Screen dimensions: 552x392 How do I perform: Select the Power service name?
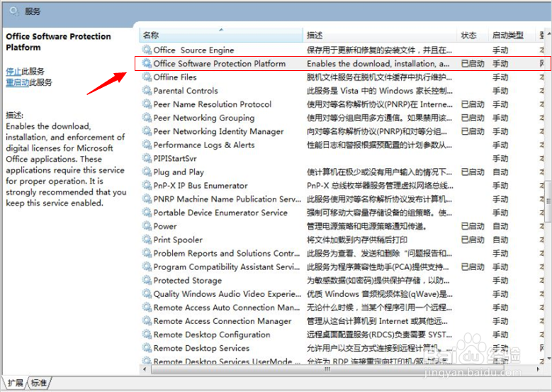pos(165,226)
